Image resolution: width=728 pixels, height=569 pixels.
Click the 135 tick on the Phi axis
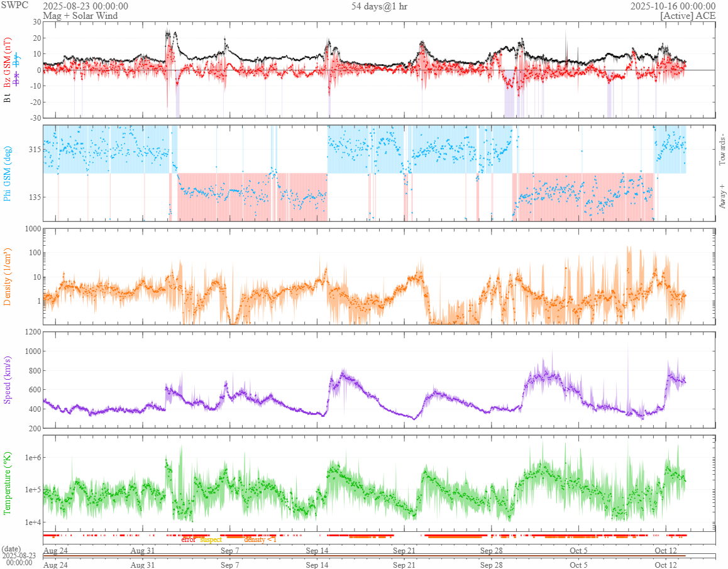pyautogui.click(x=35, y=197)
